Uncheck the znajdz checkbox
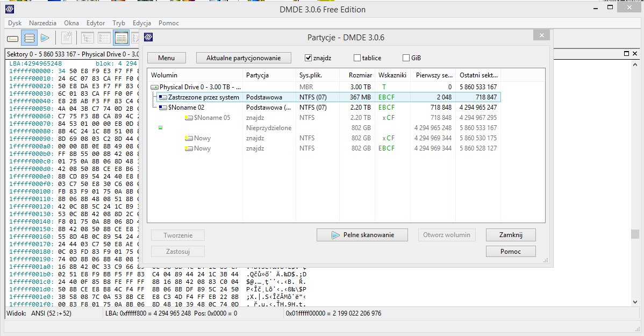 click(309, 58)
